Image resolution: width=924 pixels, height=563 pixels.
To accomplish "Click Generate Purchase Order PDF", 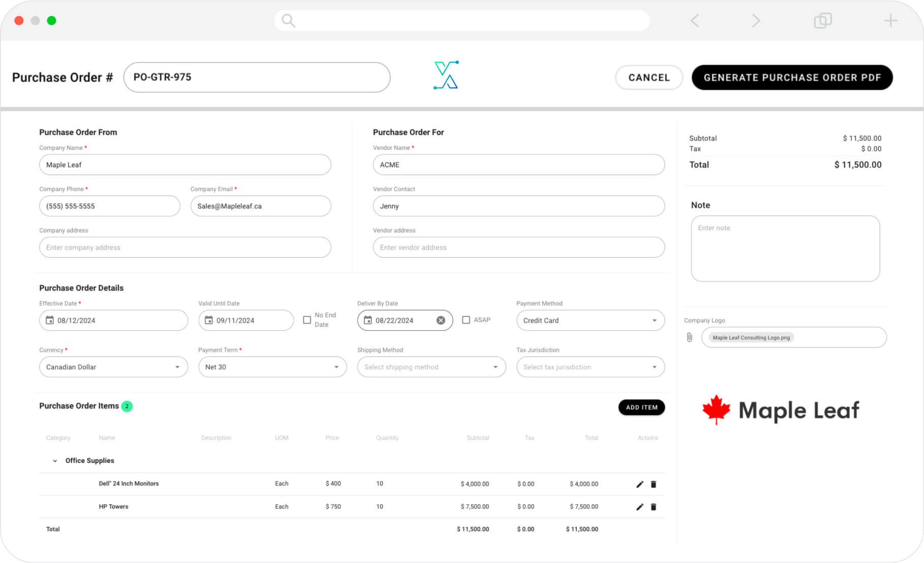I will click(x=792, y=77).
